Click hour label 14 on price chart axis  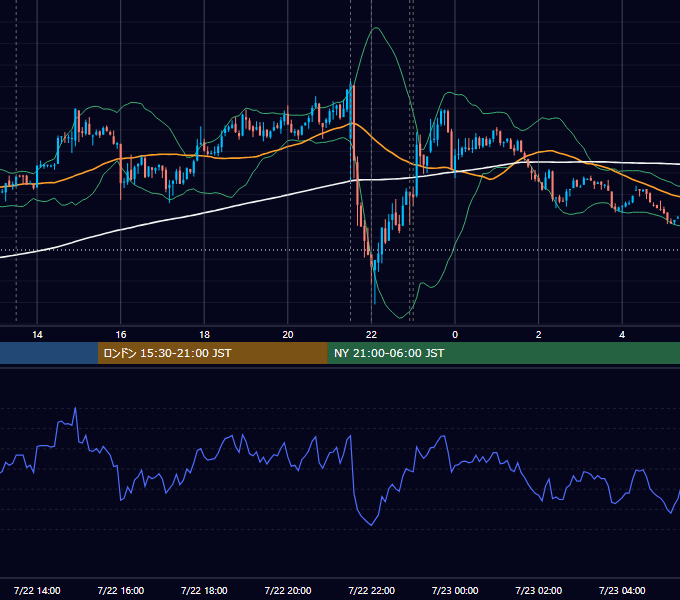[x=37, y=335]
